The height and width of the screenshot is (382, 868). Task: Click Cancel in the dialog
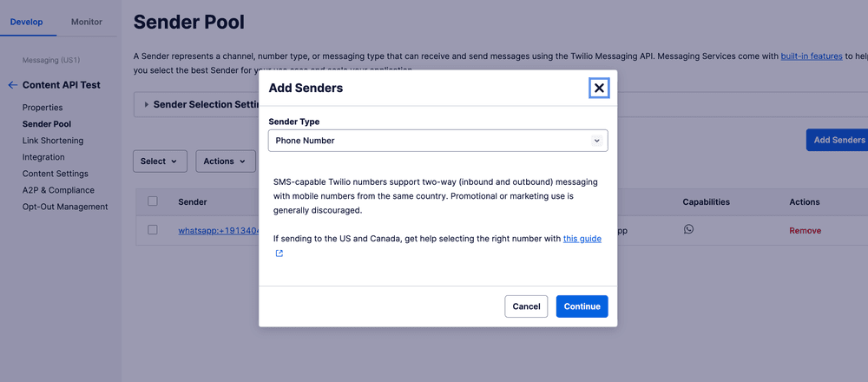click(526, 306)
